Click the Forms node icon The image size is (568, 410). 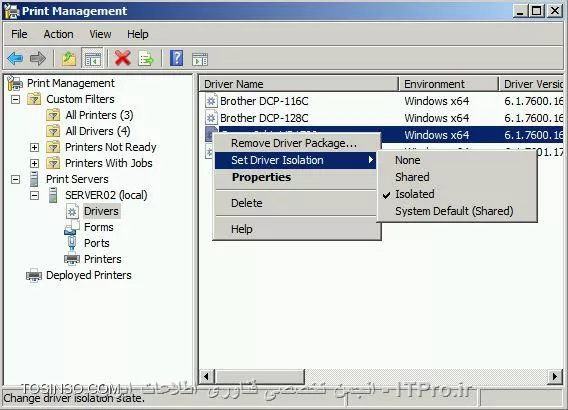tap(72, 227)
